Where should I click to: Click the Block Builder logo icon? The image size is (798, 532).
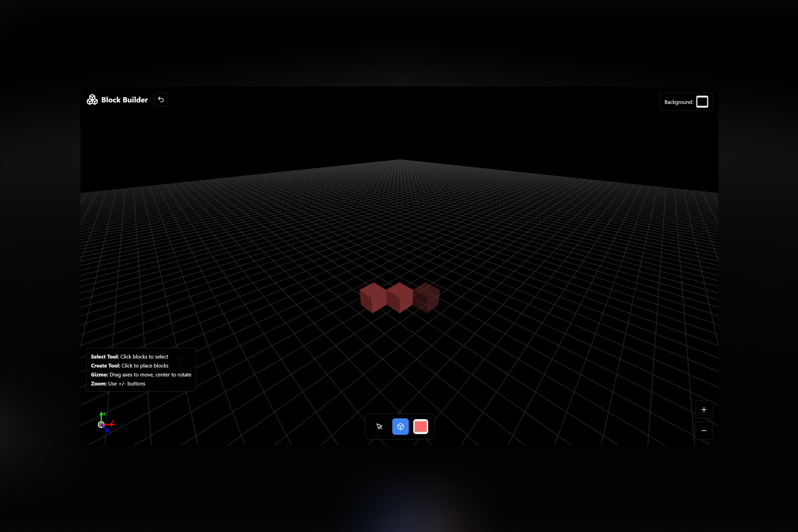(x=92, y=100)
